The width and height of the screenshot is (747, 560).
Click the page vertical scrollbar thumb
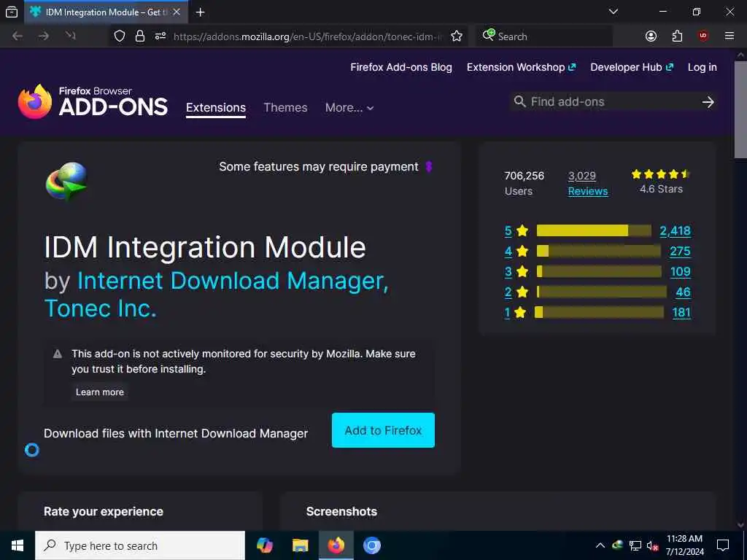[x=740, y=109]
